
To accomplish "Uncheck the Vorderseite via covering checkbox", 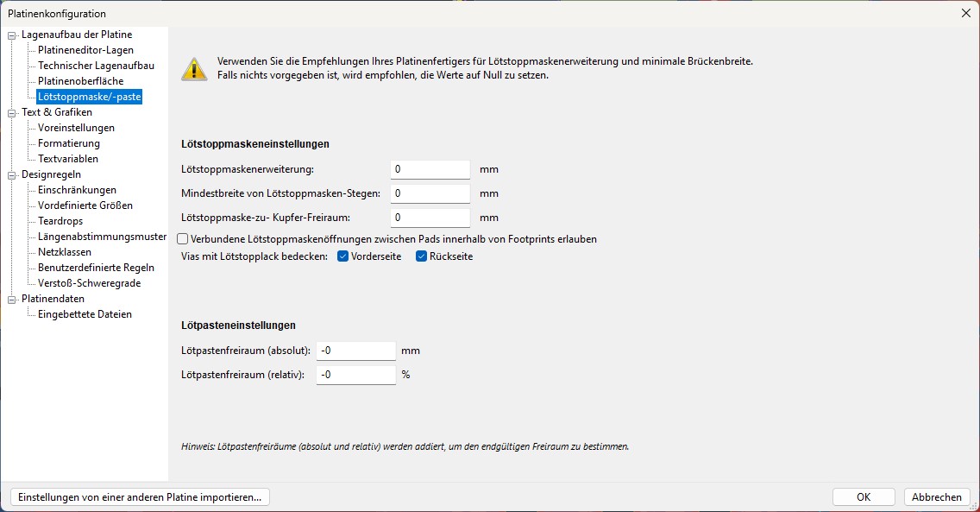I will [342, 256].
